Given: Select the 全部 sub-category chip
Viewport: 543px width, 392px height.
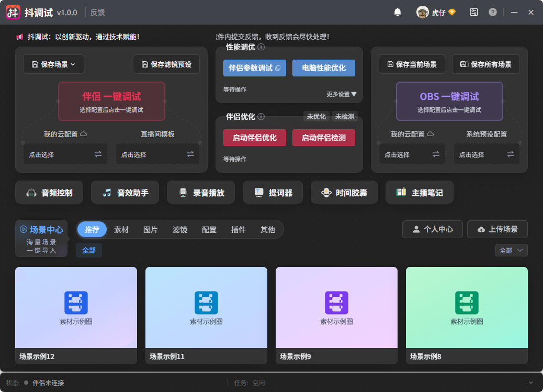Looking at the screenshot, I should click(89, 250).
